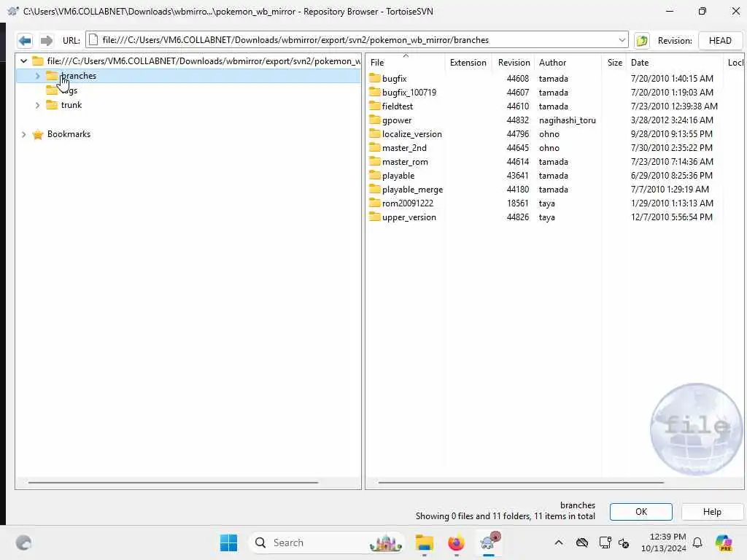Image resolution: width=747 pixels, height=560 pixels.
Task: Click the bugfix_100719 folder icon
Action: pyautogui.click(x=375, y=92)
